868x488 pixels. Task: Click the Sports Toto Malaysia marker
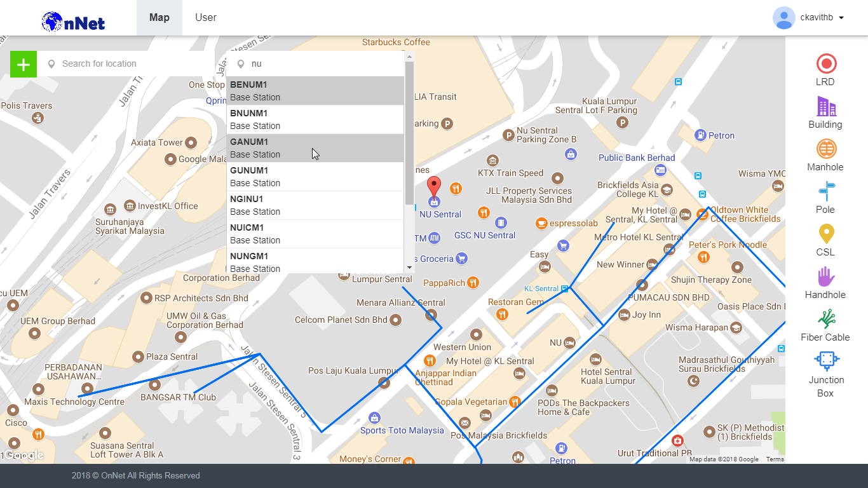(x=374, y=418)
